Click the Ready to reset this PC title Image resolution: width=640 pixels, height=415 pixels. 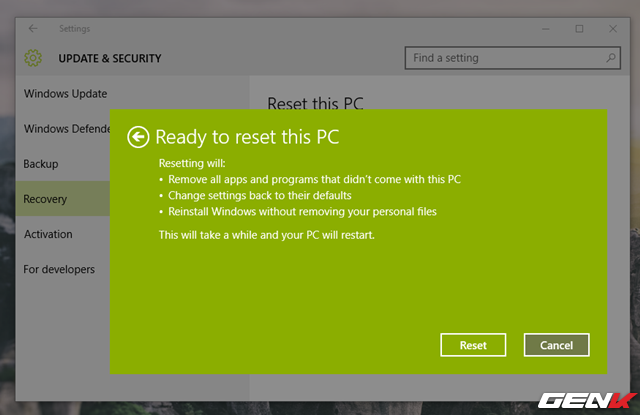click(248, 137)
